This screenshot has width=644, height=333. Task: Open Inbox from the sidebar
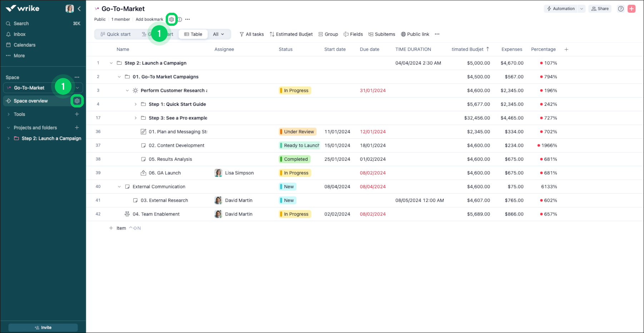(19, 34)
